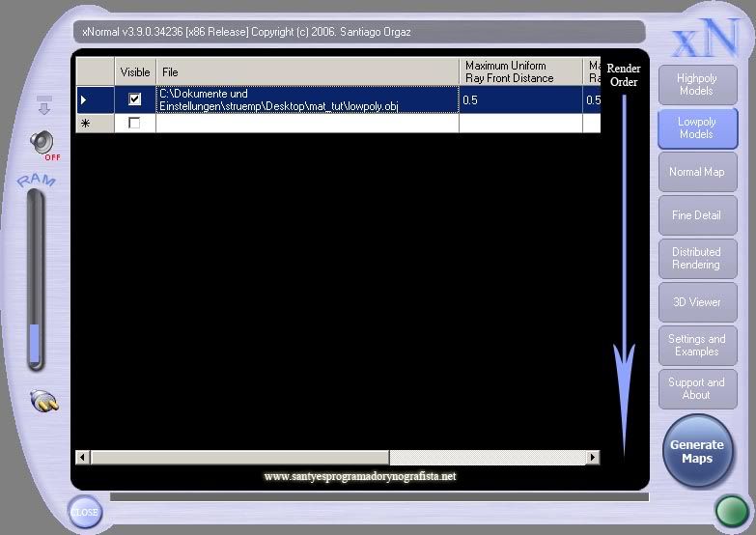Click the Visible column header
This screenshot has width=756, height=535.
135,71
